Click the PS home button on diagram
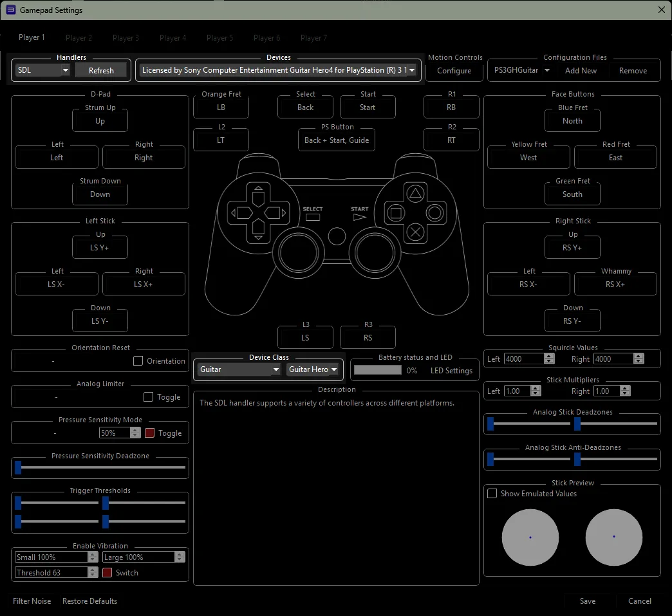The height and width of the screenshot is (616, 672). point(337,236)
